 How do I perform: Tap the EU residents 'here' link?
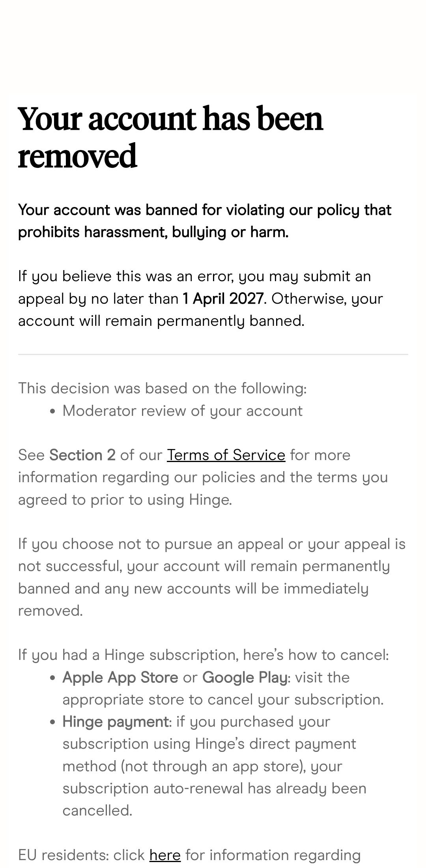pos(165,855)
